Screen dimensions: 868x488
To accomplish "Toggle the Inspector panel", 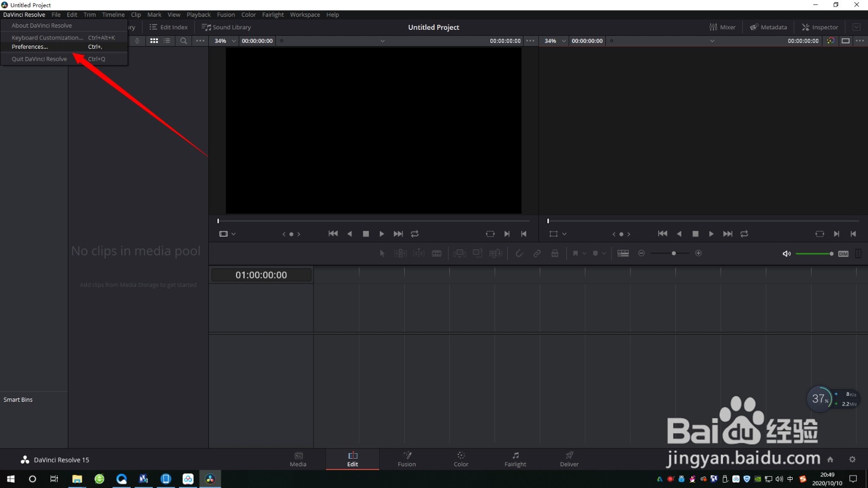I will (820, 27).
